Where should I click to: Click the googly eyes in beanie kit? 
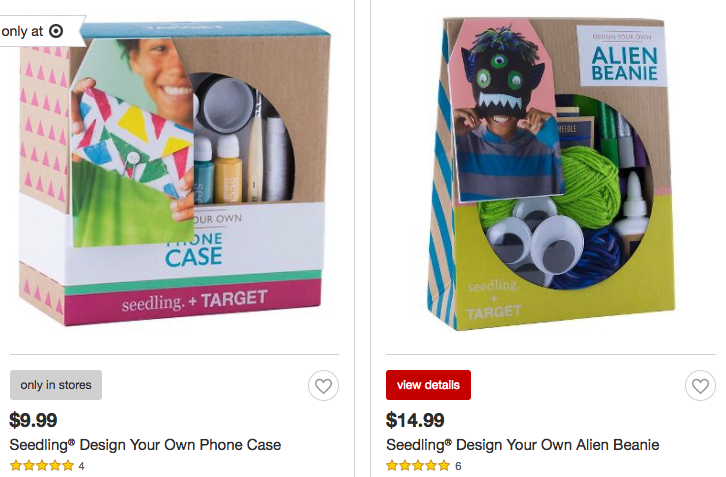click(532, 242)
